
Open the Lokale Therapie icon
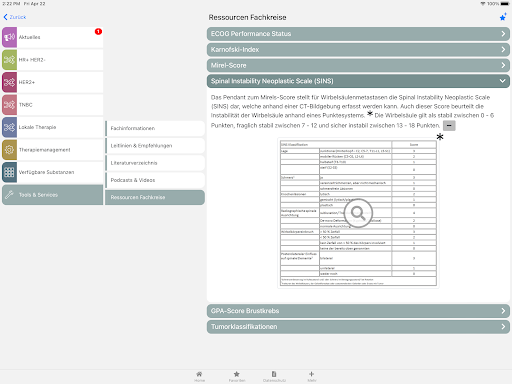[x=9, y=127]
